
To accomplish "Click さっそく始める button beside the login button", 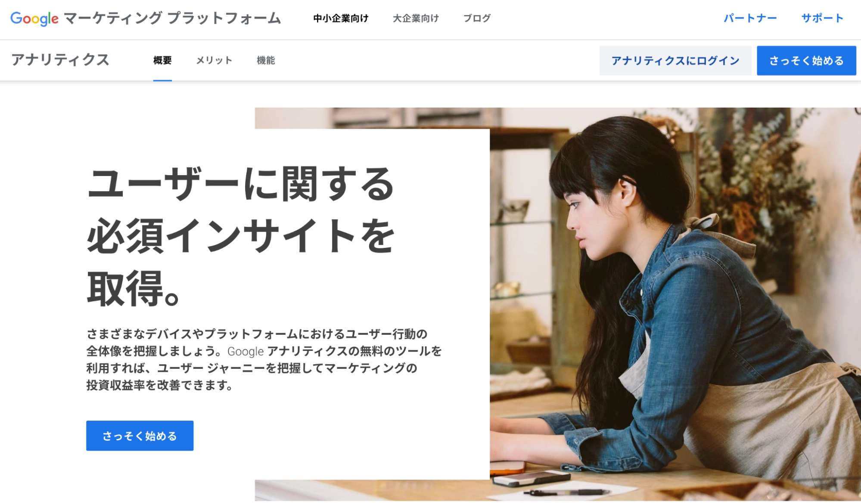I will pyautogui.click(x=806, y=61).
